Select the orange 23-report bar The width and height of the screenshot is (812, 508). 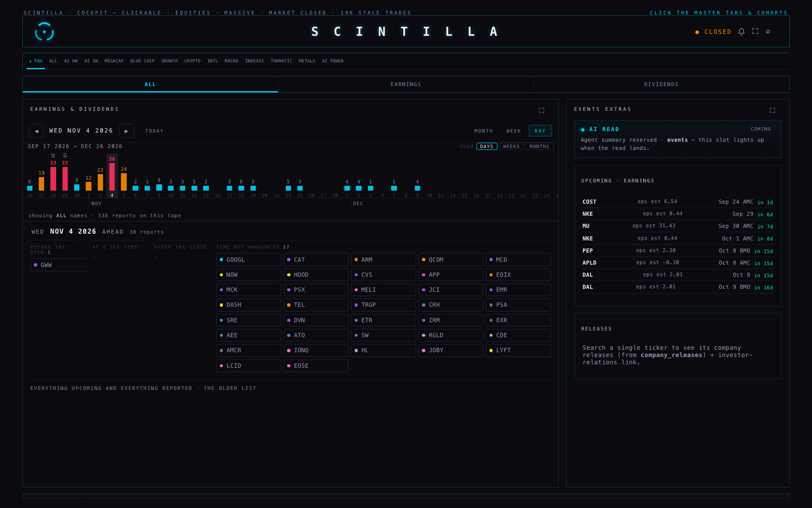100,182
